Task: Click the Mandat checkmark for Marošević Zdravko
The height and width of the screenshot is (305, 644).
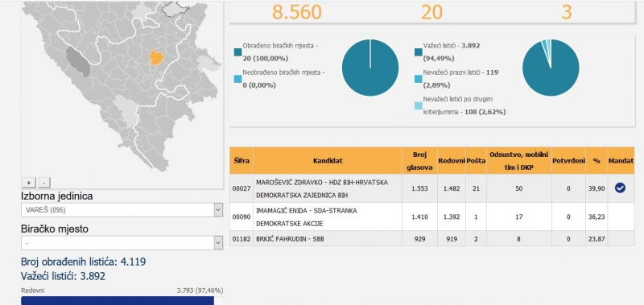Action: pos(620,188)
